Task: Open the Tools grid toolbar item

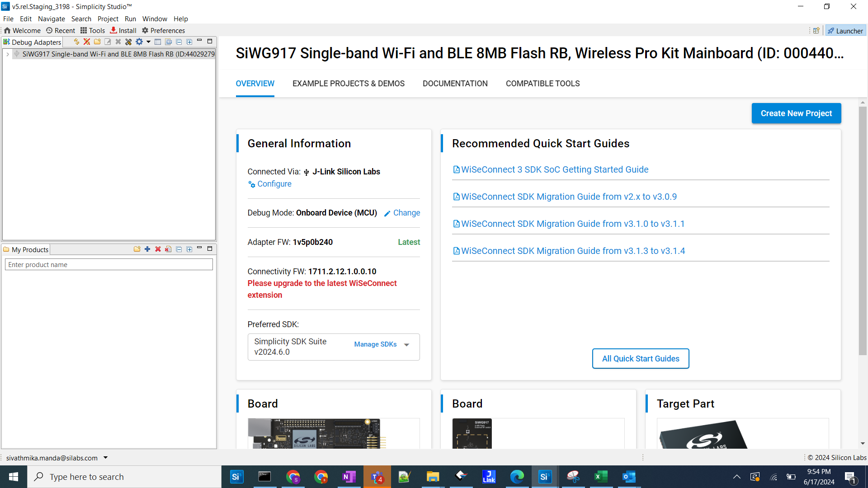Action: pyautogui.click(x=93, y=30)
